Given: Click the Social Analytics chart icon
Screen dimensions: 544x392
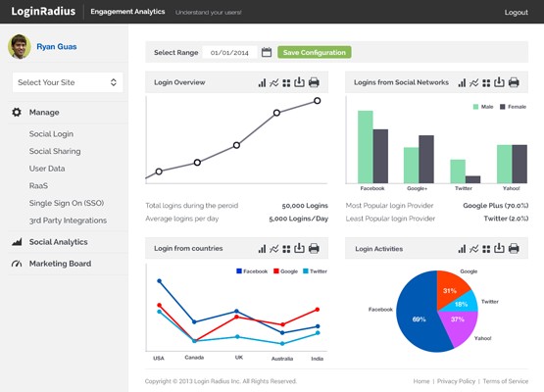Looking at the screenshot, I should [x=17, y=242].
